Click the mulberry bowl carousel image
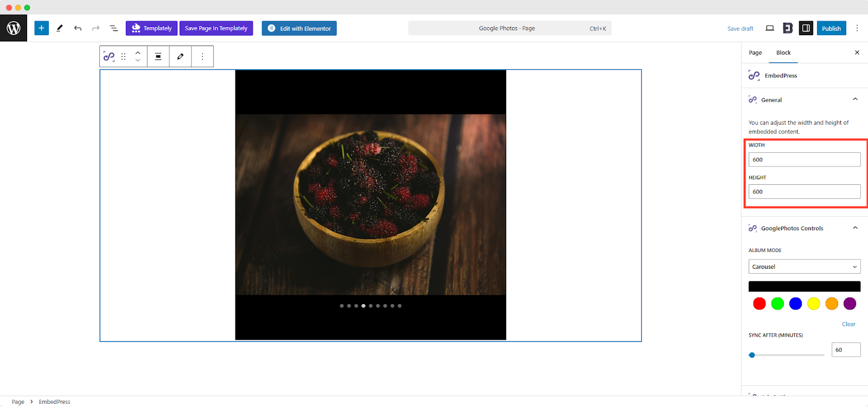 [371, 204]
